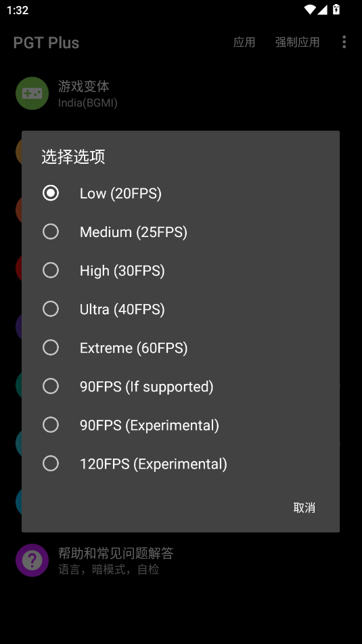The image size is (362, 644).
Task: Click the PGT Plus app title
Action: click(x=46, y=43)
